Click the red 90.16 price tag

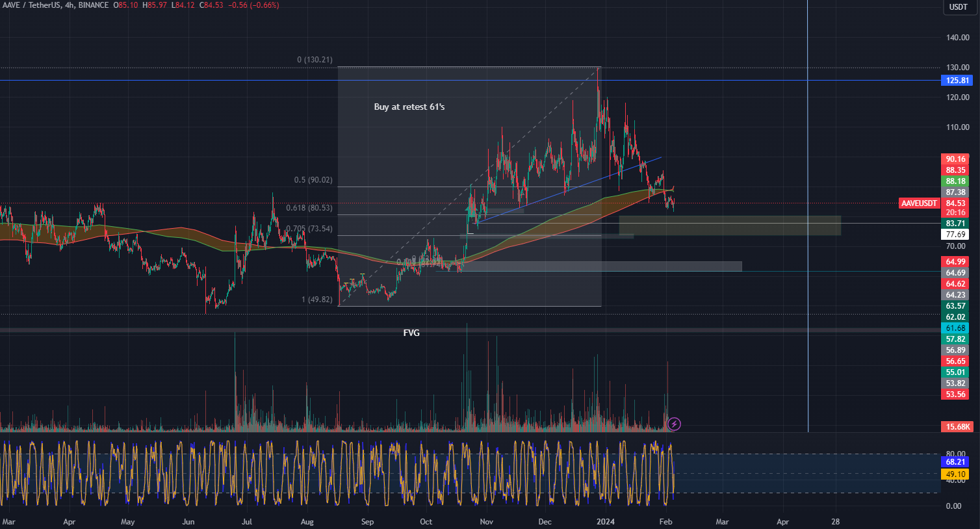[x=955, y=159]
